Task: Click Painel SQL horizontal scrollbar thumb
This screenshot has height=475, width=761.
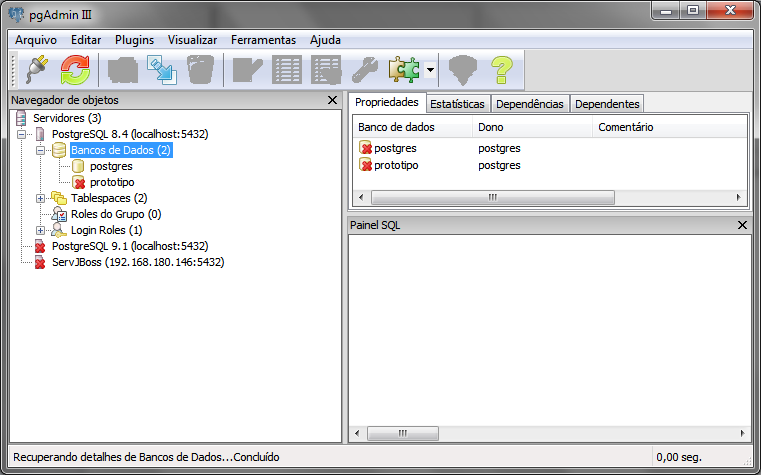Action: [403, 433]
